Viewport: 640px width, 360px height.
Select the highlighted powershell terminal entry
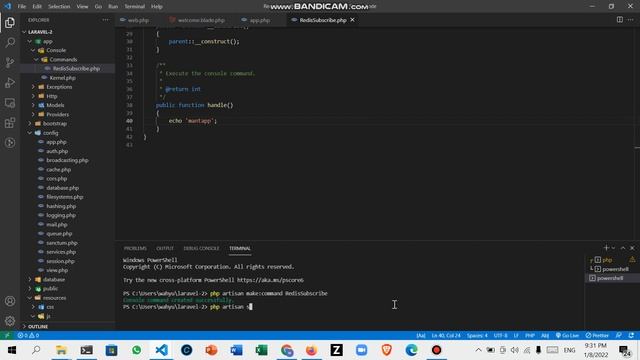pyautogui.click(x=611, y=278)
